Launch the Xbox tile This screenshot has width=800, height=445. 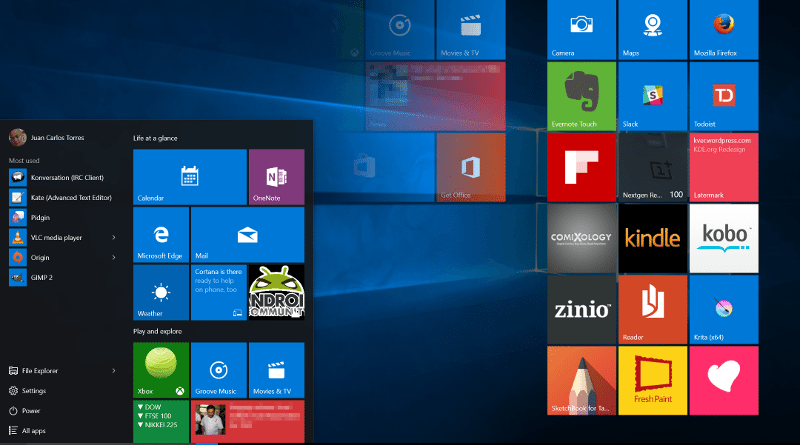click(161, 370)
